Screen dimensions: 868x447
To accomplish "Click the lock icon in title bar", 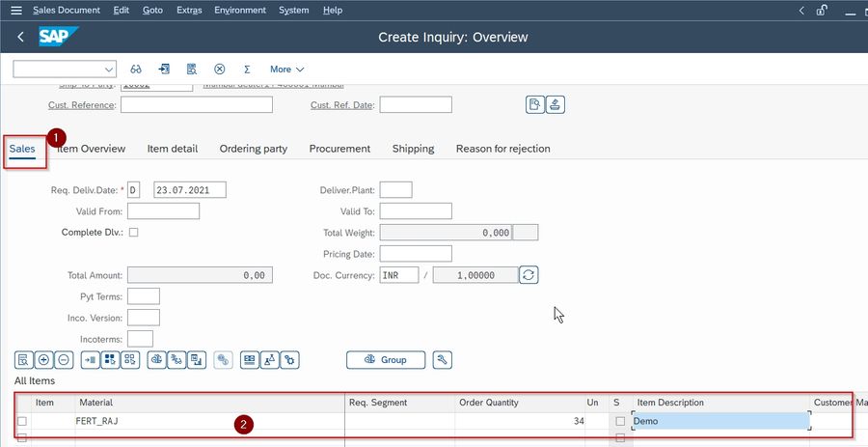I will click(822, 10).
